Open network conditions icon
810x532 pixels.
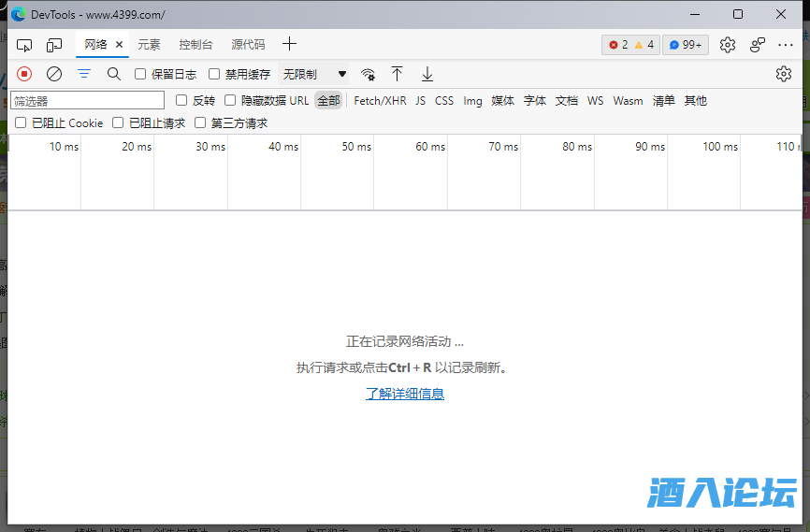(368, 74)
